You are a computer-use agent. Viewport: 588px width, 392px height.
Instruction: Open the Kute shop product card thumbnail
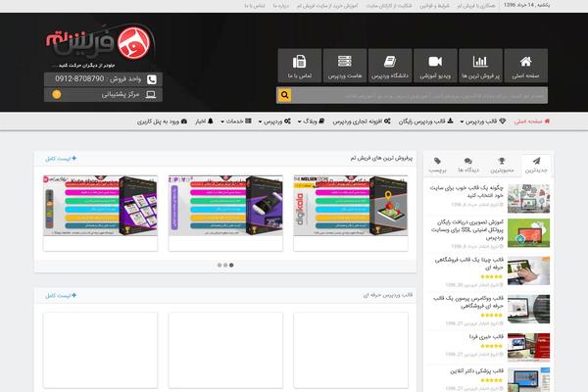point(100,206)
